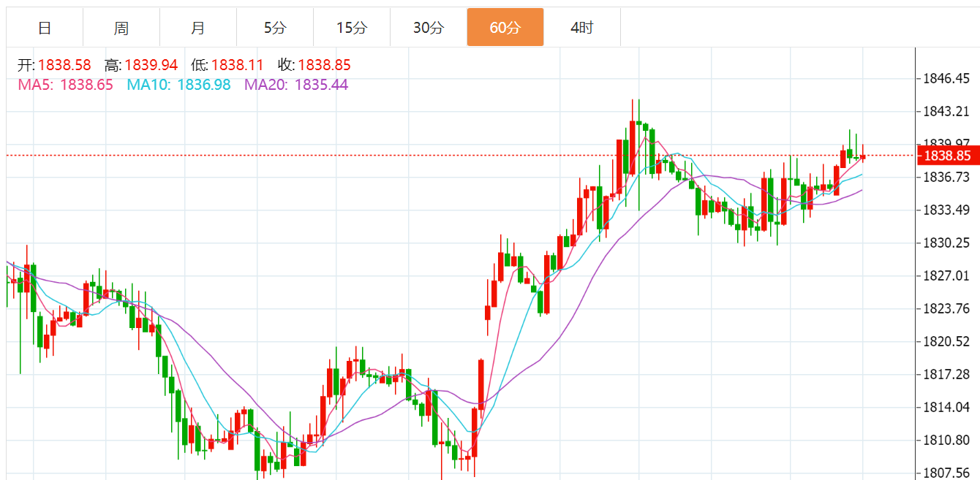Viewport: 980px width, 480px height.
Task: Click the 1846.45 price axis label
Action: tap(946, 78)
